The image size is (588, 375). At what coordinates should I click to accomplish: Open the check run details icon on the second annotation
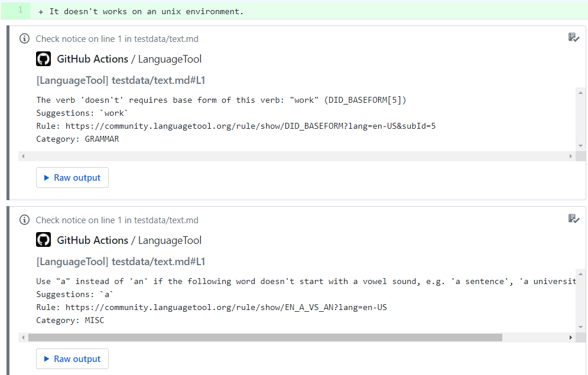click(x=573, y=219)
